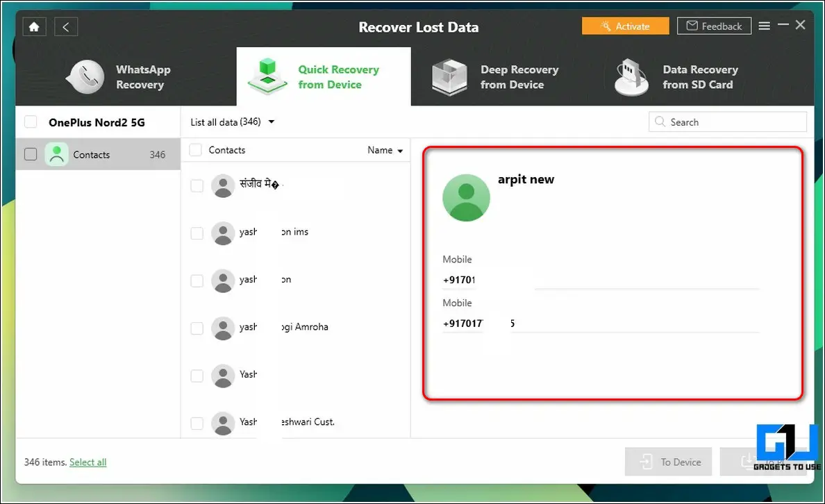Image resolution: width=825 pixels, height=504 pixels.
Task: Click avatar of the Hindi-named contact
Action: coord(222,186)
